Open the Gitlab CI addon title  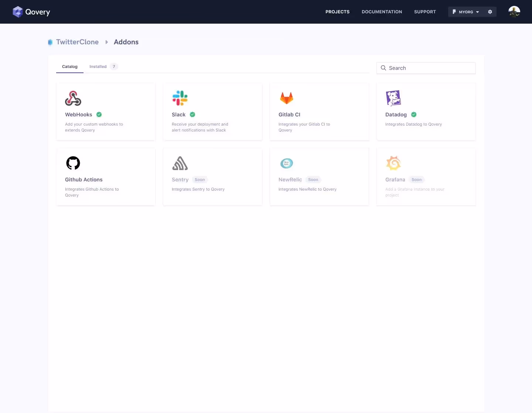289,115
